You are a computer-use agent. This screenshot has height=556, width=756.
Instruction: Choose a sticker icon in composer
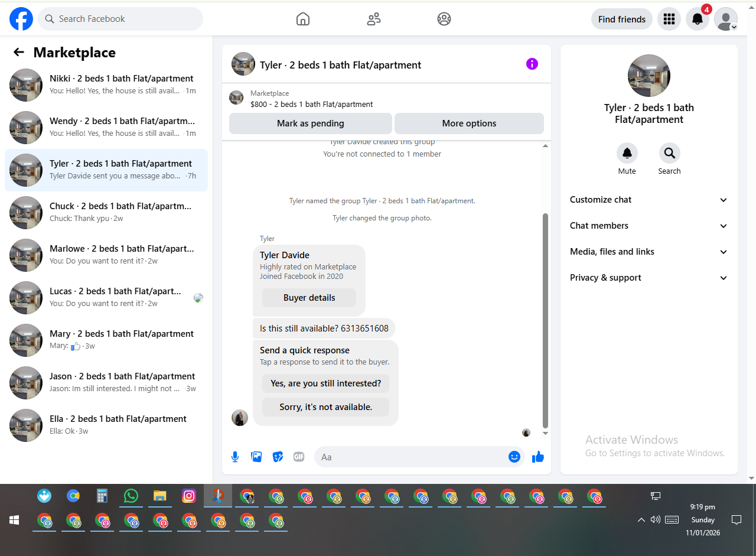coord(278,457)
